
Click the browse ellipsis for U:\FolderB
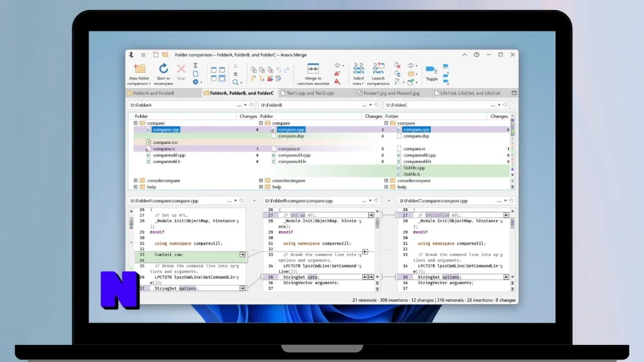click(x=364, y=106)
